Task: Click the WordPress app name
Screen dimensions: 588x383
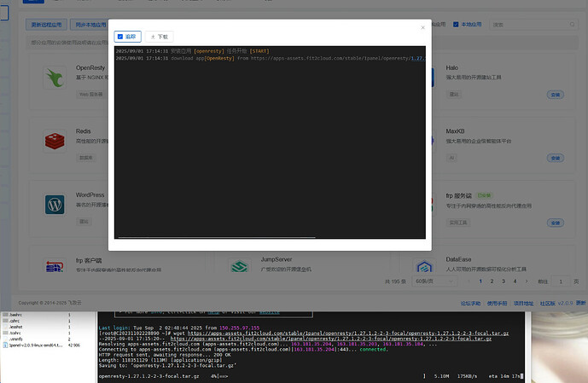Action: (x=90, y=194)
